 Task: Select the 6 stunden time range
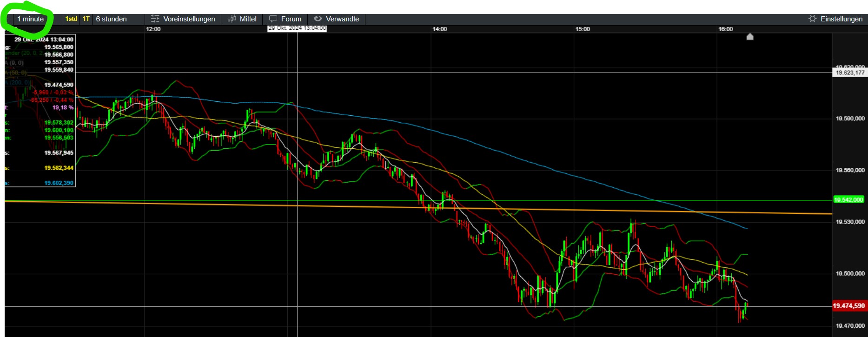pos(111,19)
